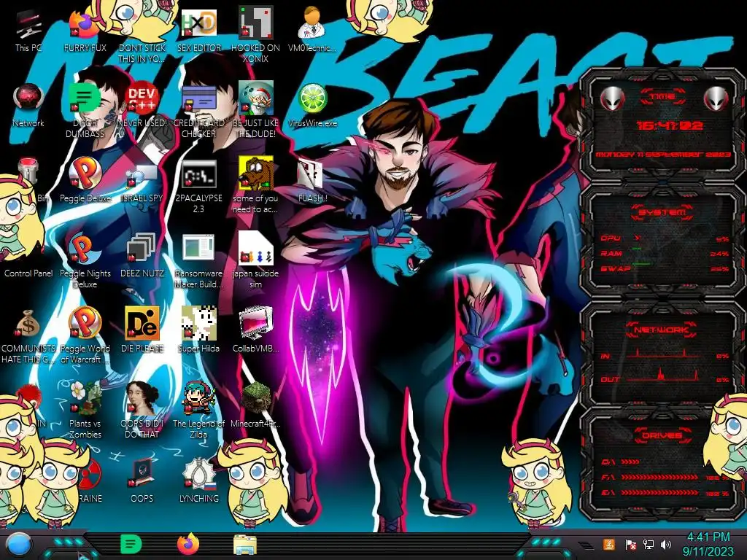
Task: Open the C:\ drive entry in widget
Action: click(x=619, y=462)
